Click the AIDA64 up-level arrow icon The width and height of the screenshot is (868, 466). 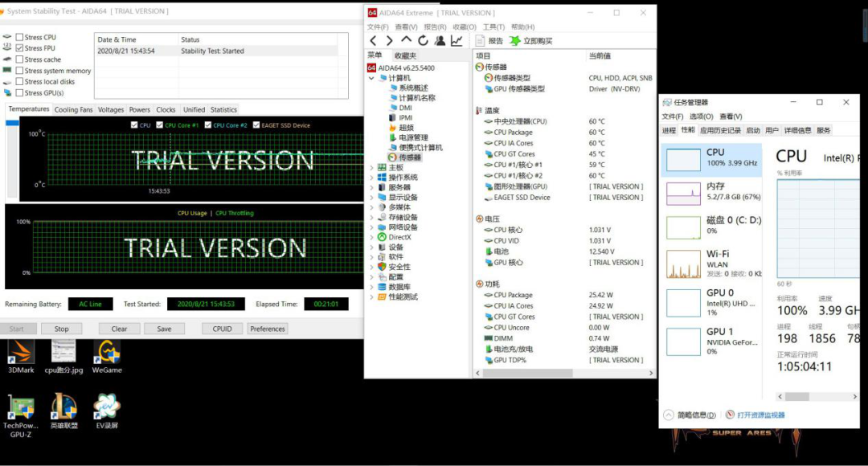pos(407,40)
